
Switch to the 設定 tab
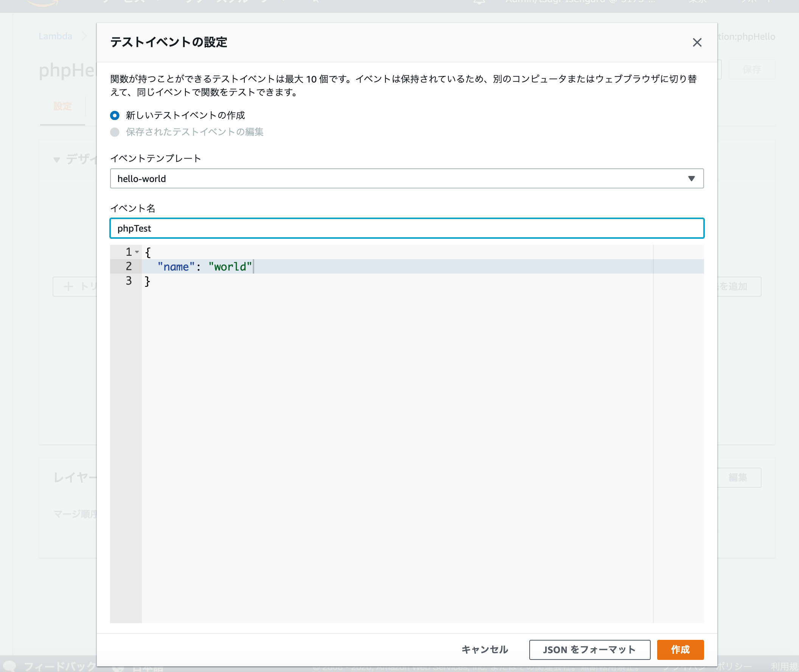[62, 107]
